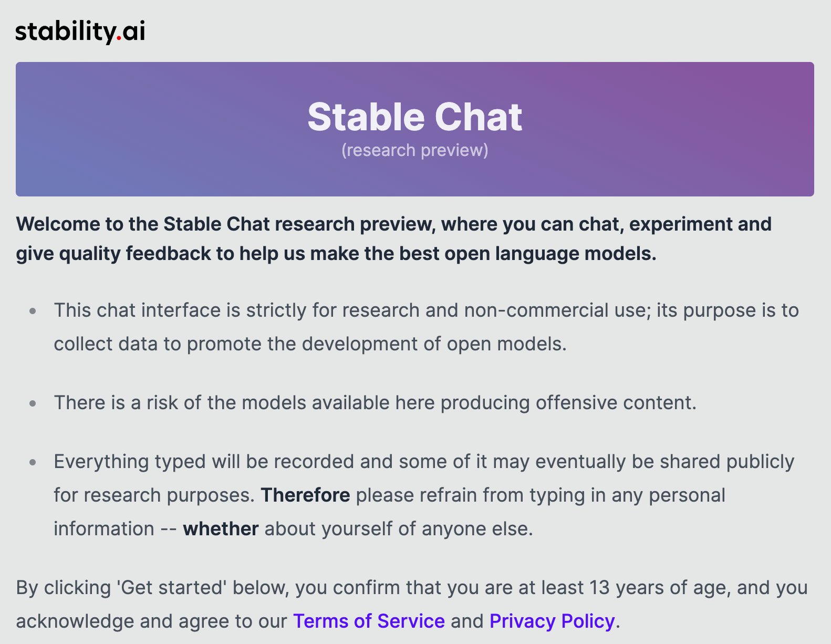
Task: Click the first bullet point marker
Action: (x=33, y=311)
